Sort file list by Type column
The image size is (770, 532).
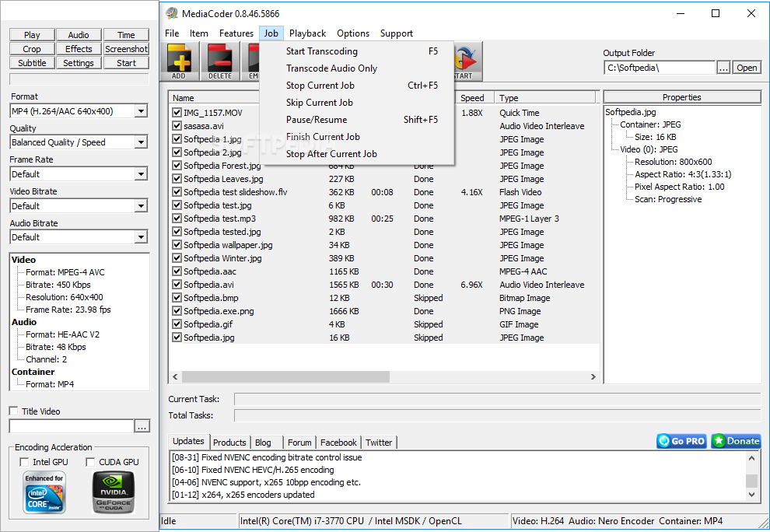[544, 98]
